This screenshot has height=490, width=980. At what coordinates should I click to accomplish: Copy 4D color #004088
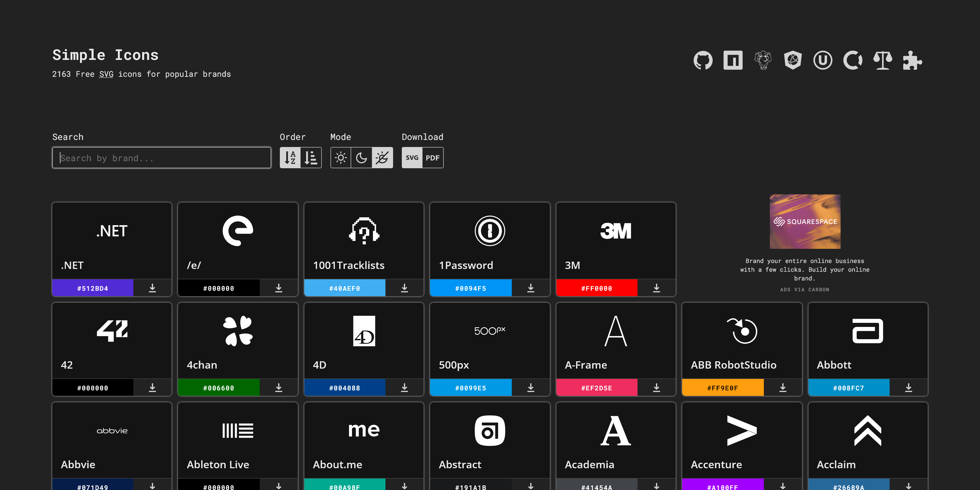point(345,388)
